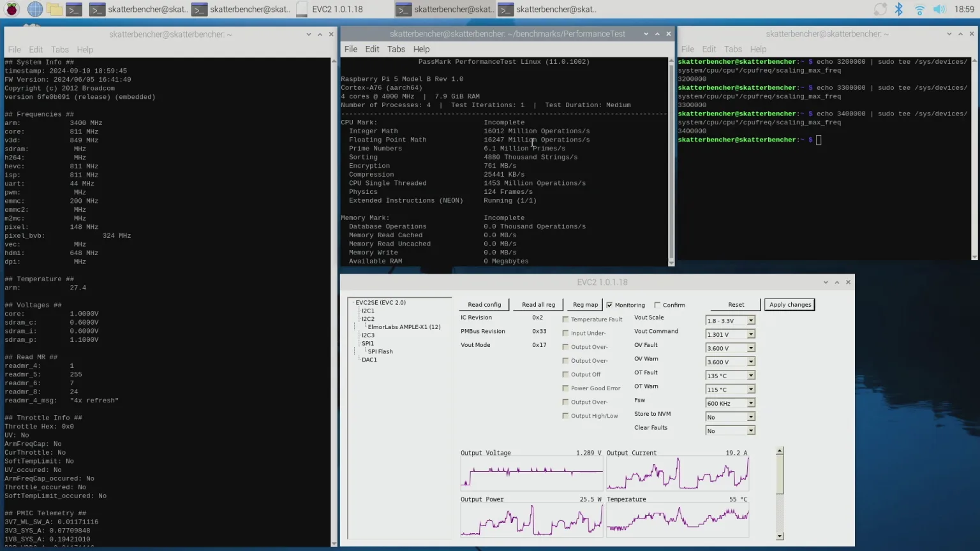Image resolution: width=980 pixels, height=551 pixels.
Task: Click 'CPU Single Threaded' line in PerformanceTest
Action: click(467, 183)
